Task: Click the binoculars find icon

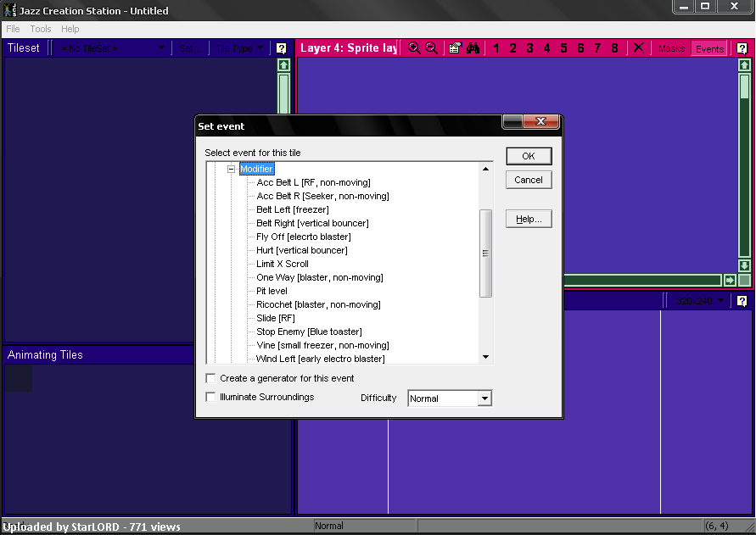Action: [x=473, y=48]
